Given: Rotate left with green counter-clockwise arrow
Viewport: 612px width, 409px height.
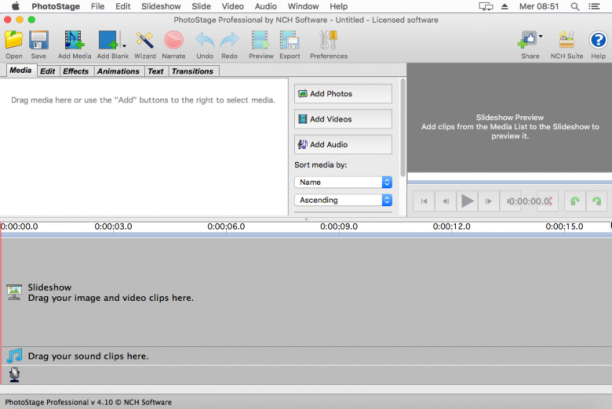Looking at the screenshot, I should click(575, 201).
